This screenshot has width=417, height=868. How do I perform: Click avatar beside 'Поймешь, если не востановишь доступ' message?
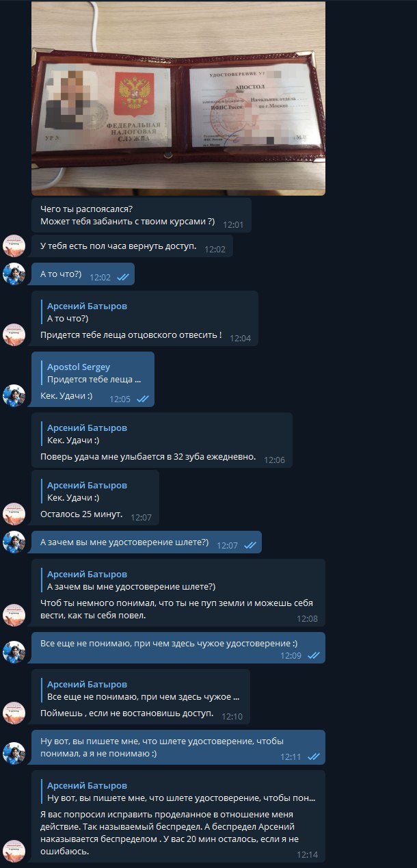tap(14, 713)
